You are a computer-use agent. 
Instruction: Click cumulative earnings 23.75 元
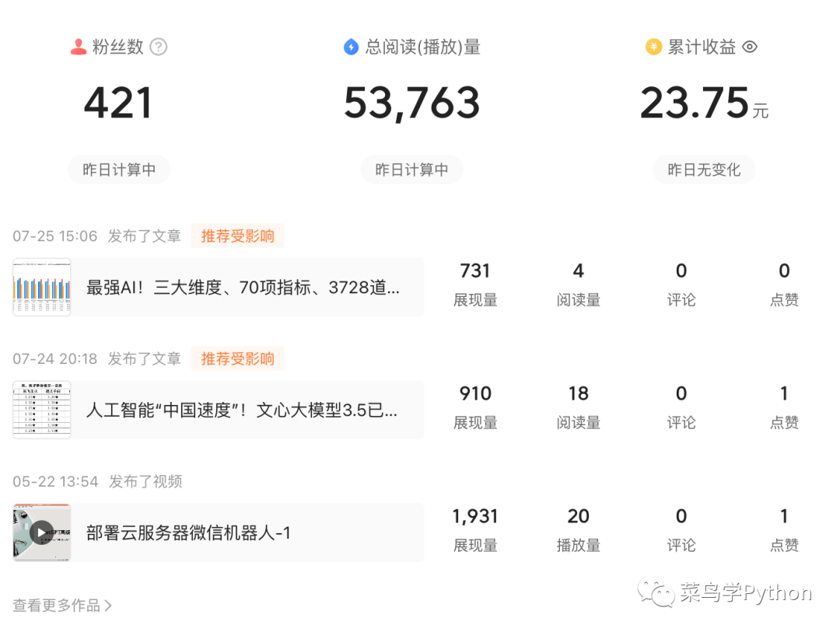[x=704, y=103]
